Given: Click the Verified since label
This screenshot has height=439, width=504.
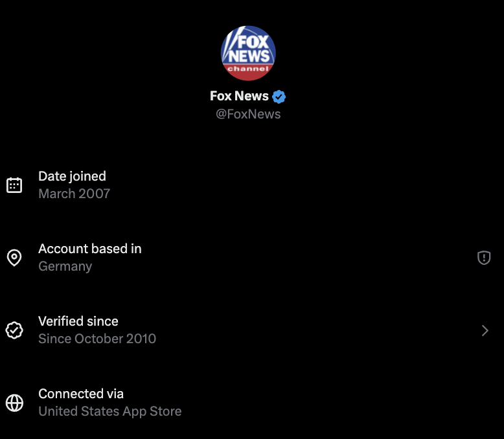Looking at the screenshot, I should pos(78,321).
